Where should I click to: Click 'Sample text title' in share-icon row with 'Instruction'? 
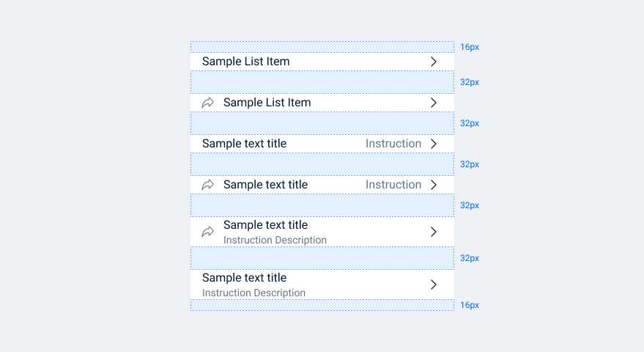pos(265,185)
